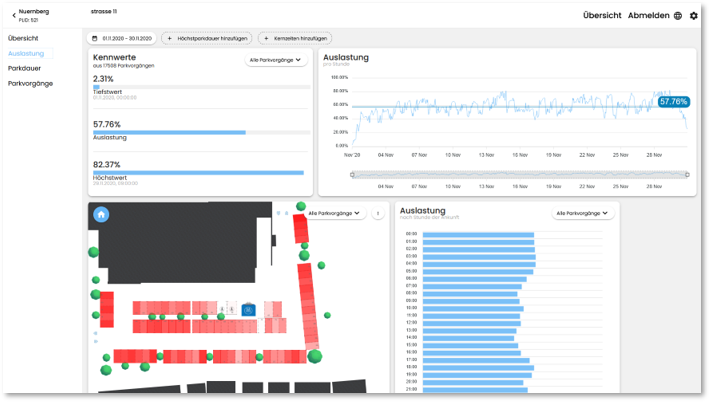The height and width of the screenshot is (402, 710).
Task: Go back using the arrow beside Nuernberg
Action: point(14,15)
